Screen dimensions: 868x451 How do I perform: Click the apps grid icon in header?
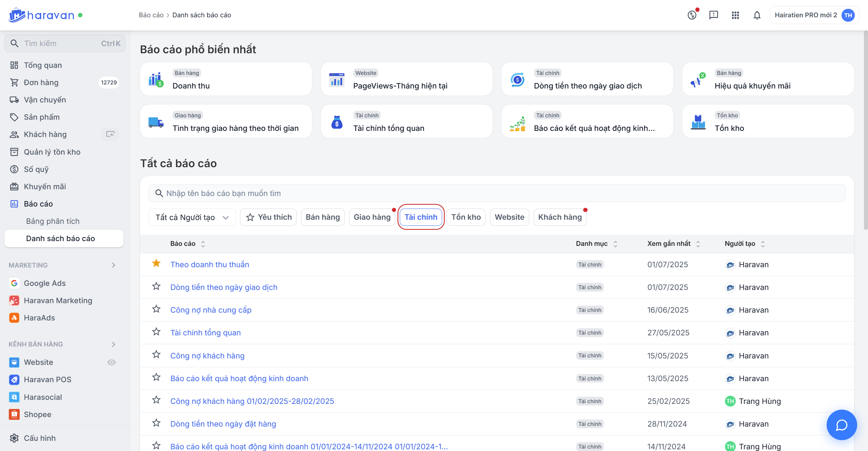735,15
